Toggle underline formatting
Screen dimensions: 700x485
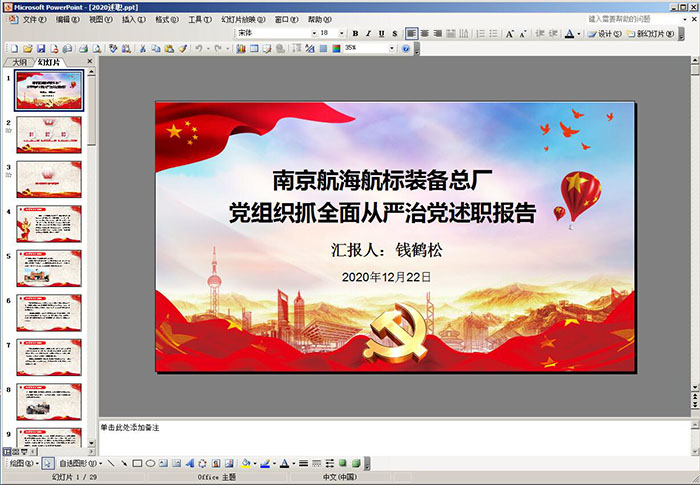pyautogui.click(x=381, y=33)
